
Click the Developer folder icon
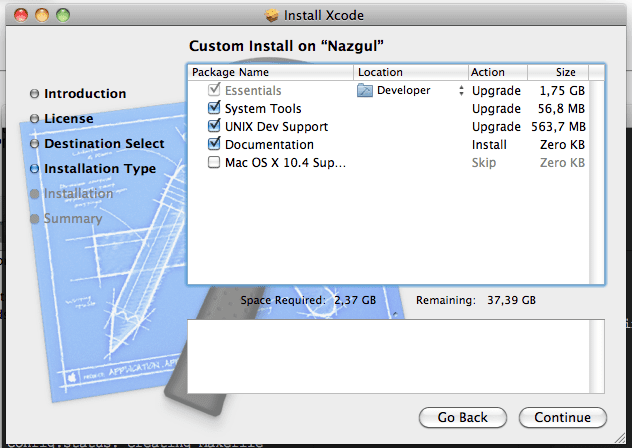[x=365, y=91]
